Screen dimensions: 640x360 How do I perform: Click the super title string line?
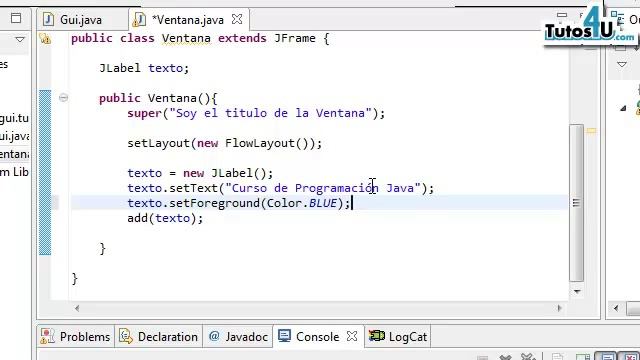(x=256, y=113)
